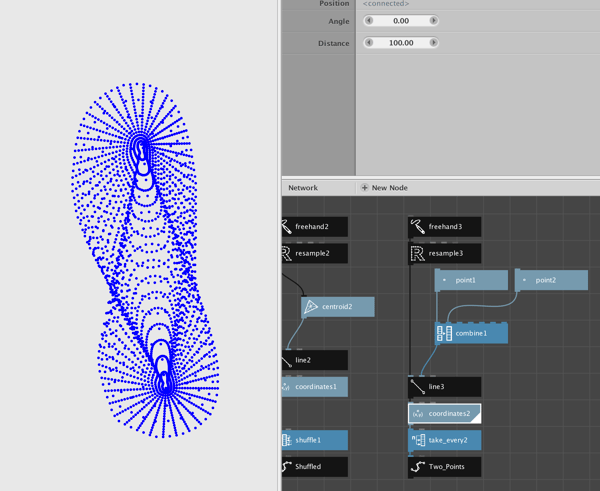Click the Angle value field 0.00

(x=401, y=21)
